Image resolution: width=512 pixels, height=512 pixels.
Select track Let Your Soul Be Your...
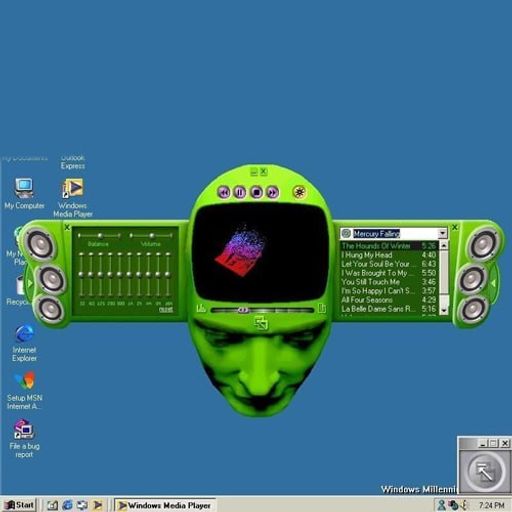click(389, 264)
